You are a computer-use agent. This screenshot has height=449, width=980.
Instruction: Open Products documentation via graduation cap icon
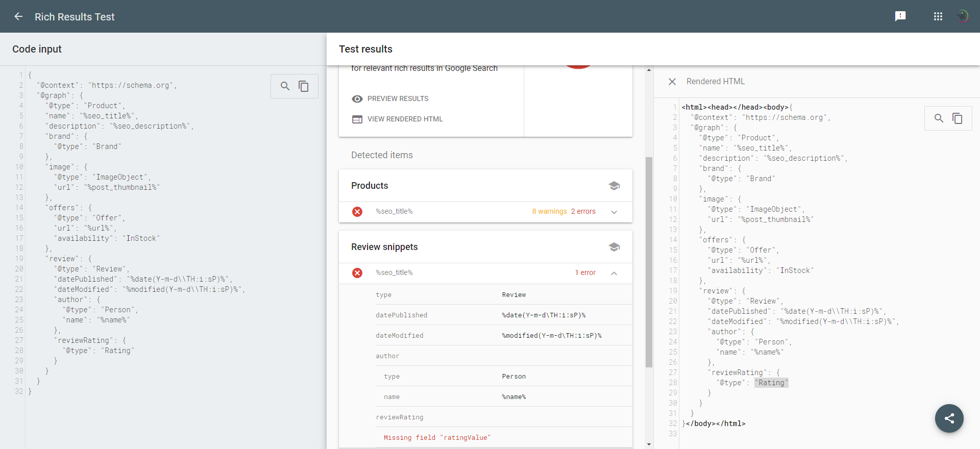[x=614, y=186]
